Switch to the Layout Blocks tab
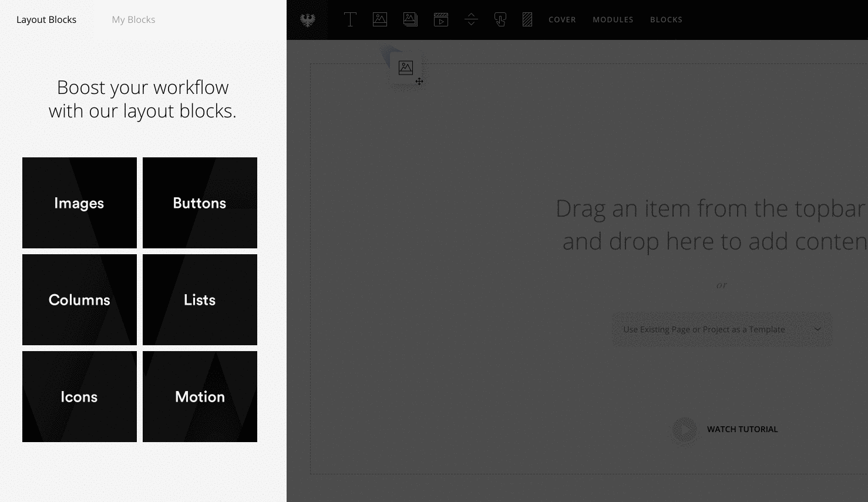 [x=46, y=20]
